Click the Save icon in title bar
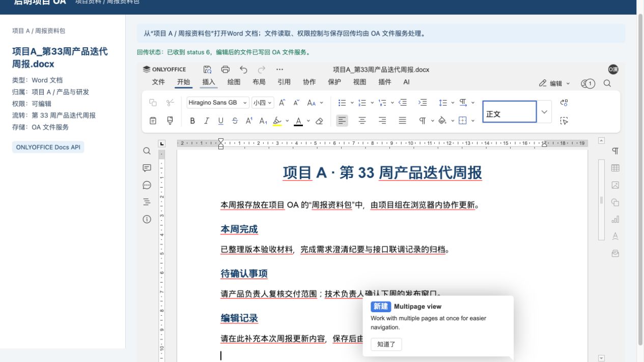The width and height of the screenshot is (644, 362). (x=207, y=70)
